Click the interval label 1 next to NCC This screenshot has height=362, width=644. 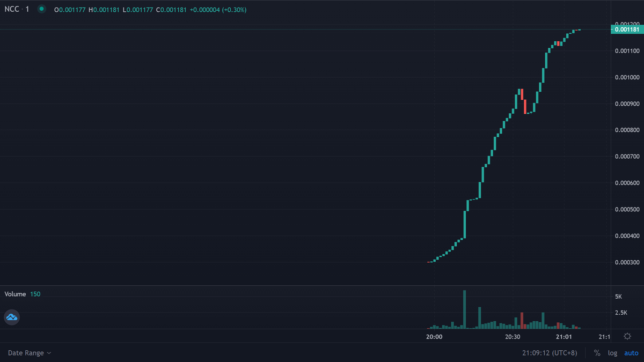(27, 9)
